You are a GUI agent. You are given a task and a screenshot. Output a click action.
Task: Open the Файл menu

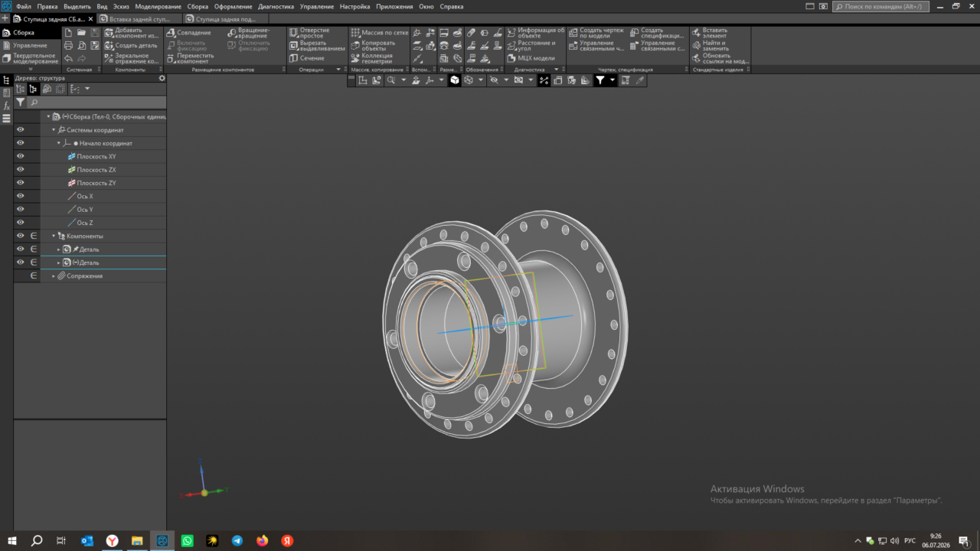(x=23, y=6)
